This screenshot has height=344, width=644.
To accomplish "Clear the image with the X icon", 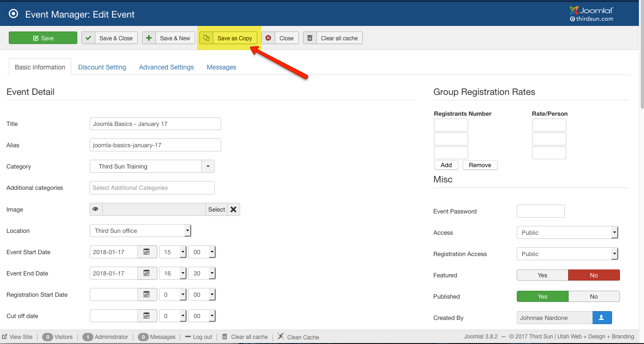I will click(234, 209).
